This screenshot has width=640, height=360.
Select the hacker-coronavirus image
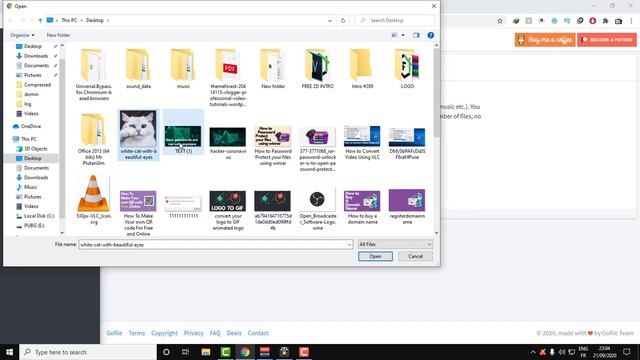(228, 142)
